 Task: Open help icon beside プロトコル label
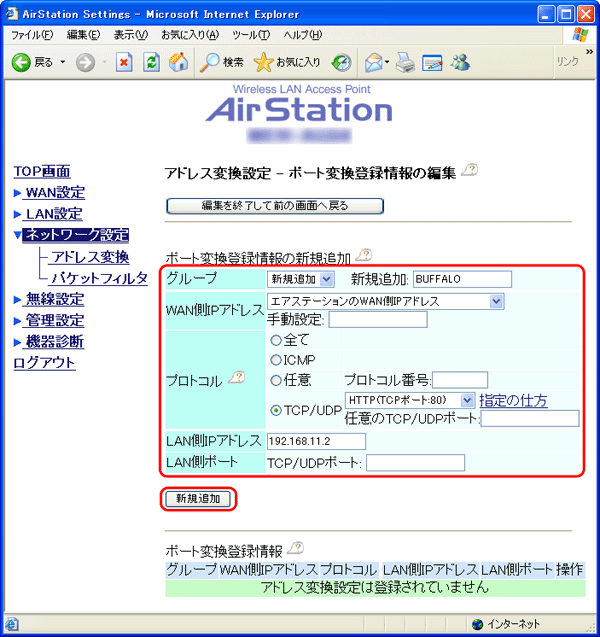236,378
